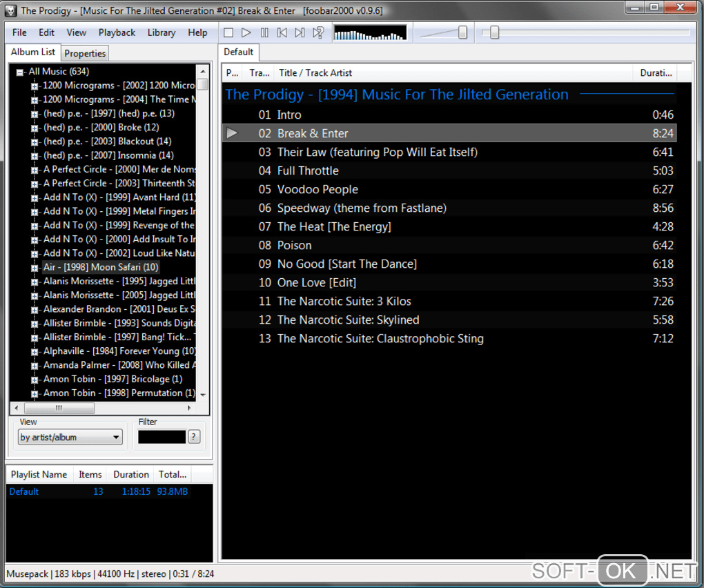Sort by Track number column header
Screen dimensions: 704x588
pos(259,72)
